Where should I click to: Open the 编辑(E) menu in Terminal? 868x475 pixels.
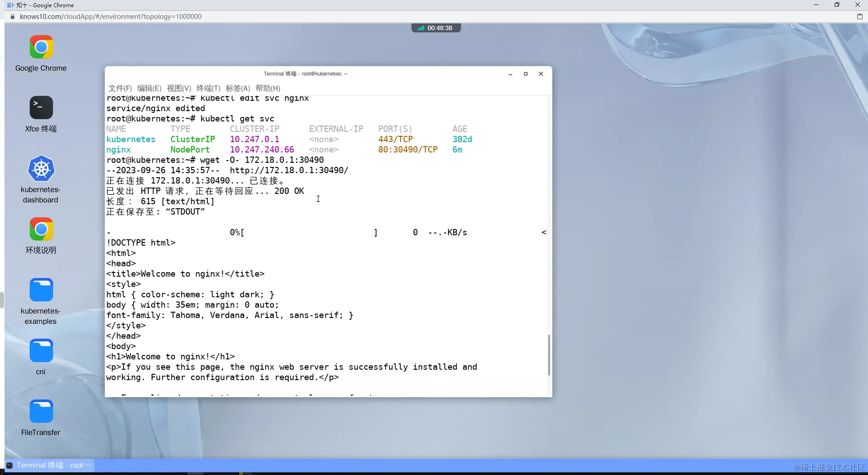click(149, 88)
